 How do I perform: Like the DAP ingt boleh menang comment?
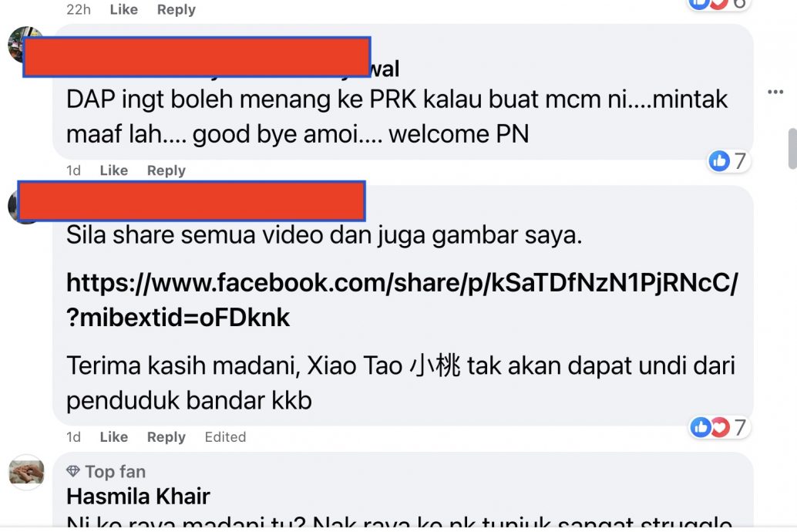(114, 170)
